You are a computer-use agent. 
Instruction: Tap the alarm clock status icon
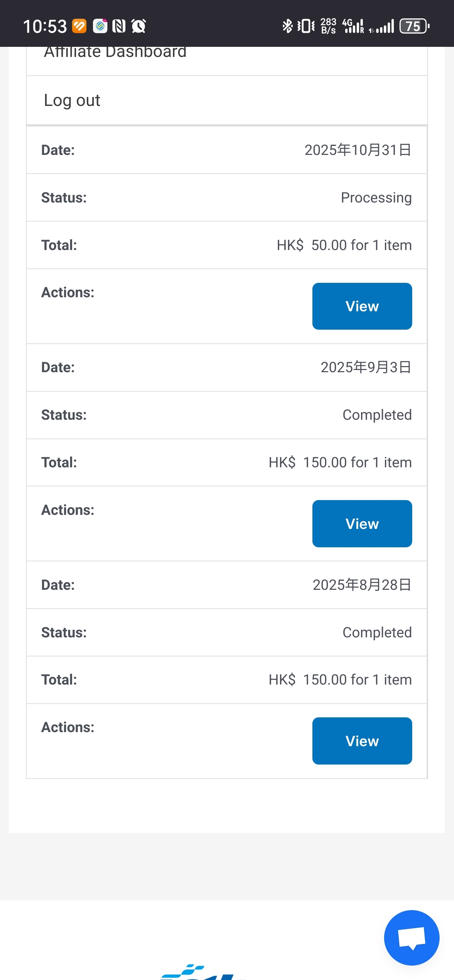tap(138, 26)
